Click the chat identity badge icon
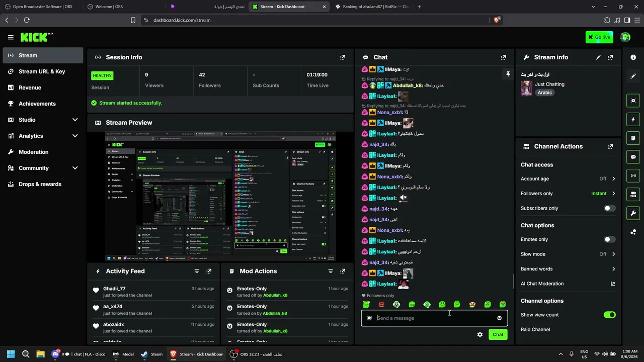 [369, 318]
